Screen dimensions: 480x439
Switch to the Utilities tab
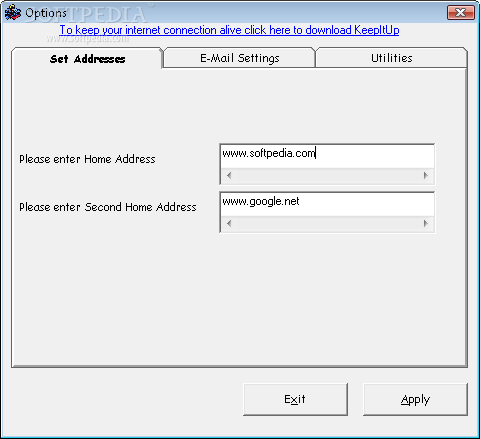(x=391, y=58)
